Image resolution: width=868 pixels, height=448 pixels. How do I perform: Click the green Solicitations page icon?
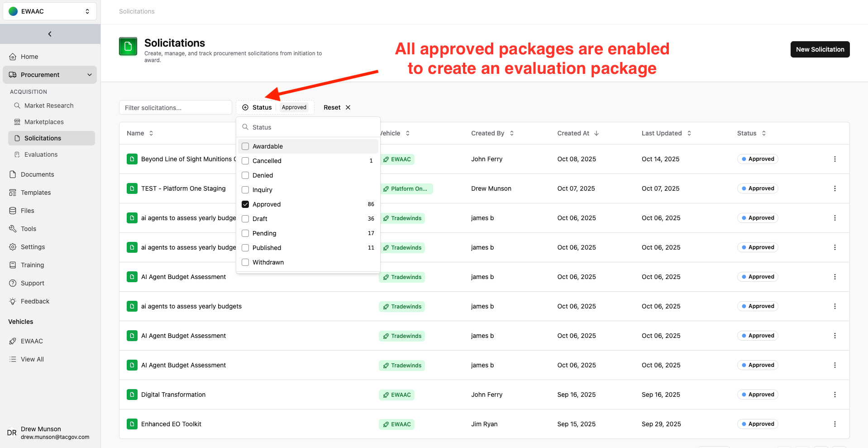[x=128, y=46]
